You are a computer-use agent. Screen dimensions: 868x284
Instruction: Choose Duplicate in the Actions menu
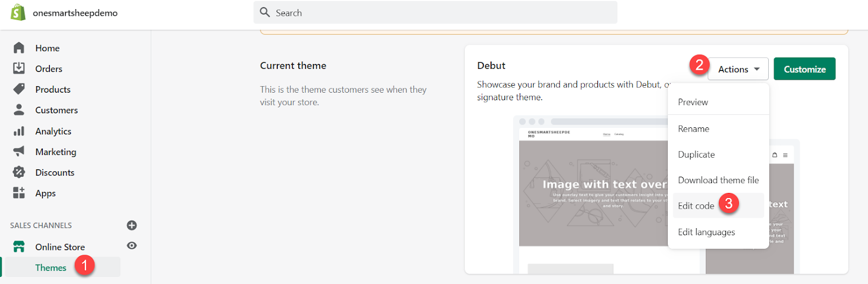pyautogui.click(x=696, y=154)
